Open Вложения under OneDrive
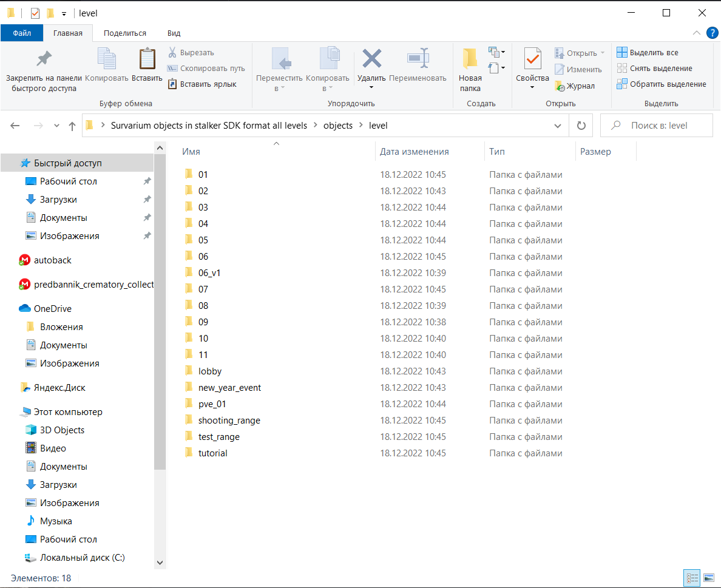 61,327
